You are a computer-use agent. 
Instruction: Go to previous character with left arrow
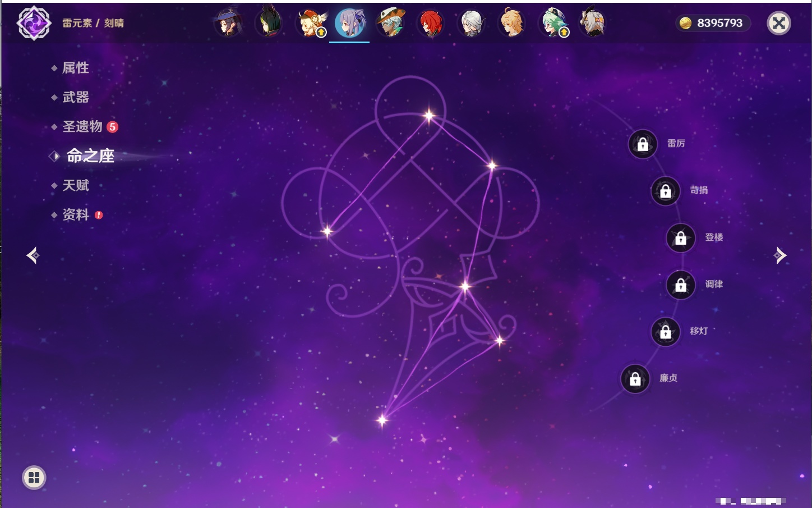coord(33,255)
